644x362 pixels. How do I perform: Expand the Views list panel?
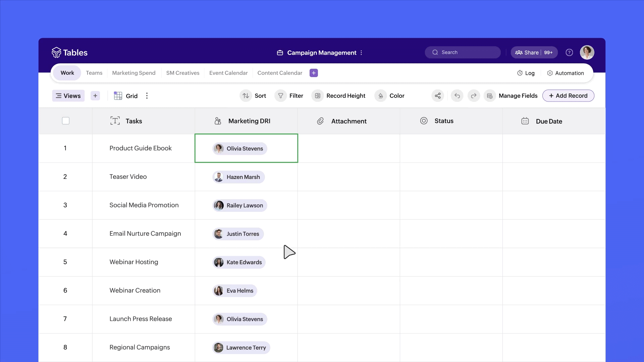(x=68, y=96)
